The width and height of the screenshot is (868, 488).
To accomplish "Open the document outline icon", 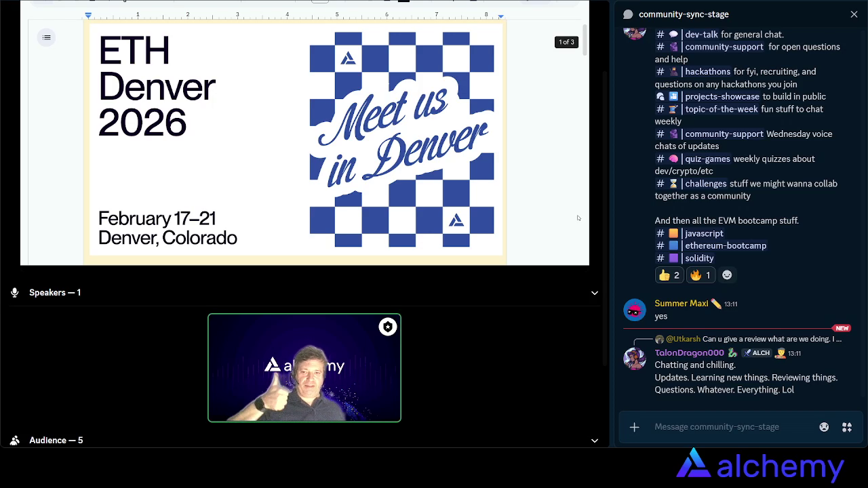I will pos(47,37).
